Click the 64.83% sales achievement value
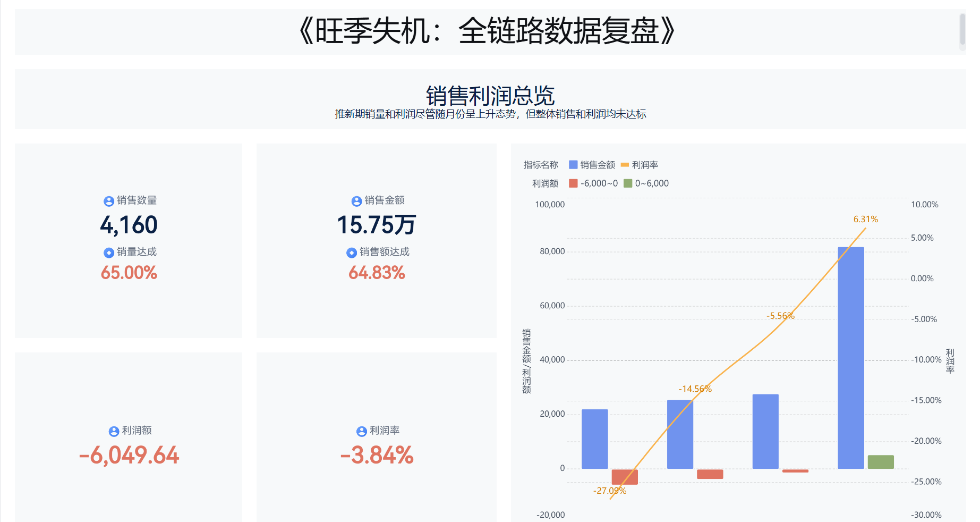This screenshot has width=980, height=522. click(x=376, y=273)
